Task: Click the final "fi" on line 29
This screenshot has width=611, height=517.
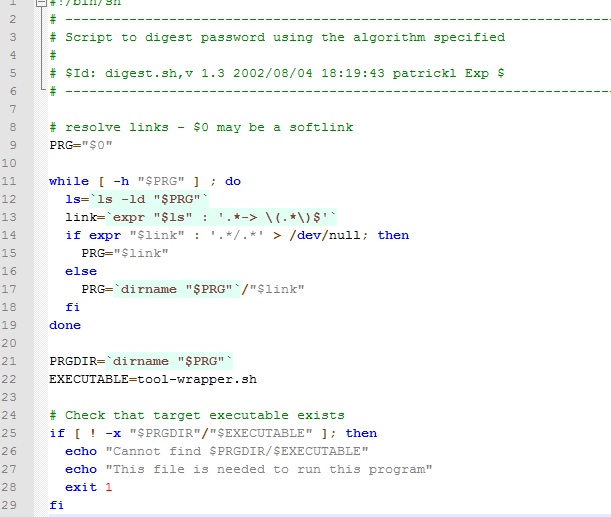Action: click(x=57, y=505)
